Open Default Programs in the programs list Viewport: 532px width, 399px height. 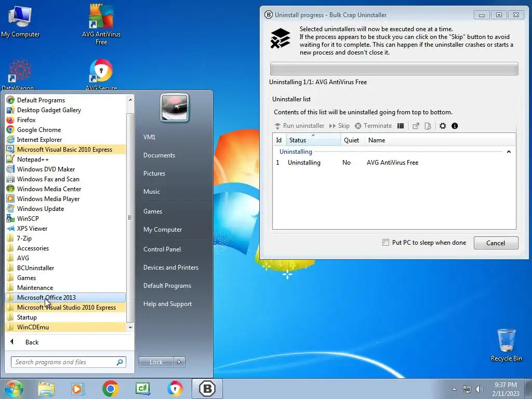(66, 100)
